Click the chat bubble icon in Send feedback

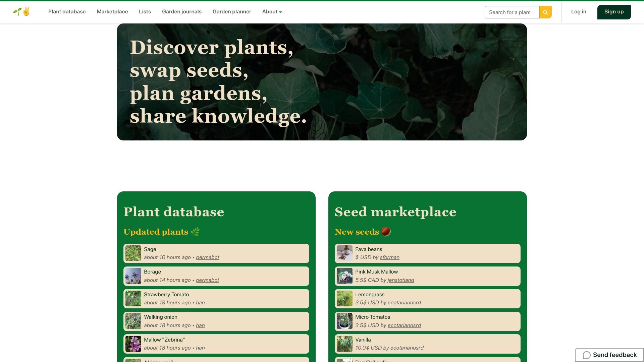(586, 355)
